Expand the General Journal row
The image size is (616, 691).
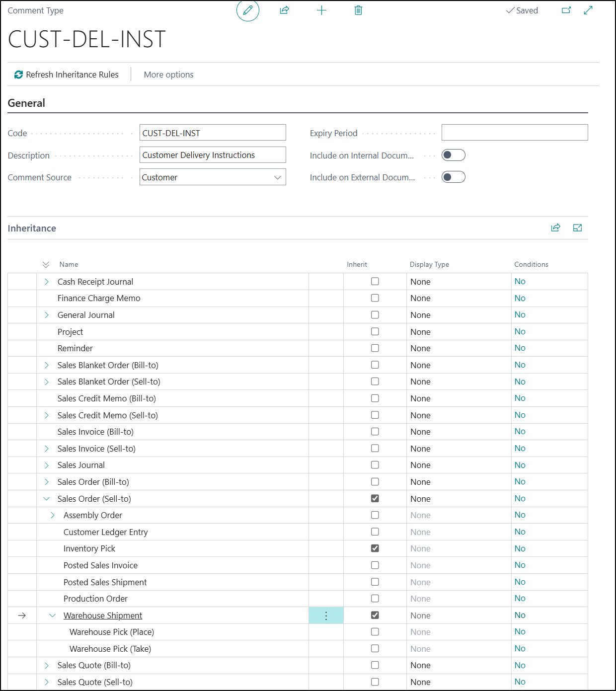tap(47, 315)
